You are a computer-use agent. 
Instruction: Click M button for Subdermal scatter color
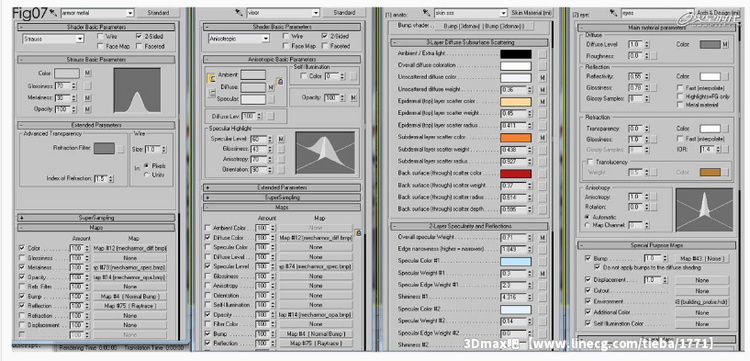tap(542, 137)
